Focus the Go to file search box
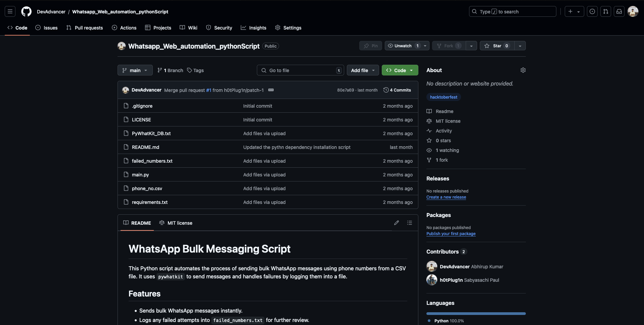The height and width of the screenshot is (325, 644). tap(301, 70)
